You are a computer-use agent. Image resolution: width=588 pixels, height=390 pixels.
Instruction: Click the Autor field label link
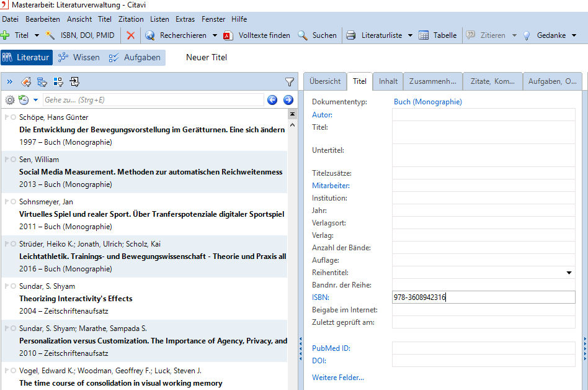322,115
